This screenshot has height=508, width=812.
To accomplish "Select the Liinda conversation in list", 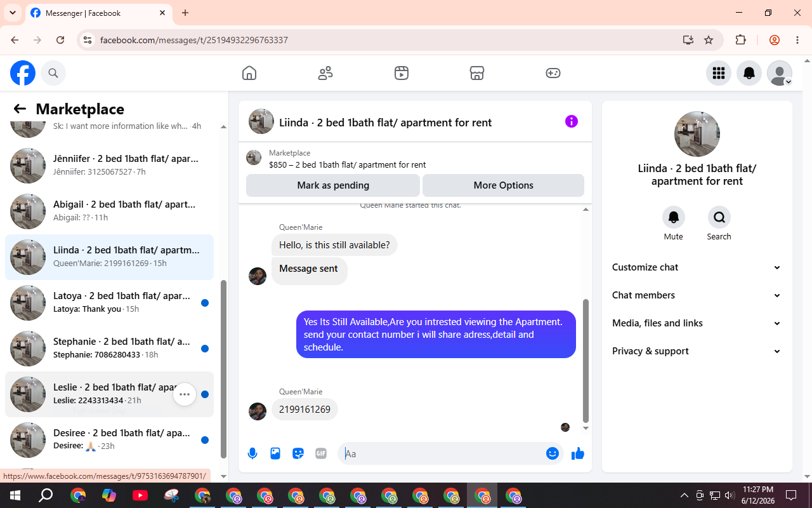I will click(x=109, y=257).
